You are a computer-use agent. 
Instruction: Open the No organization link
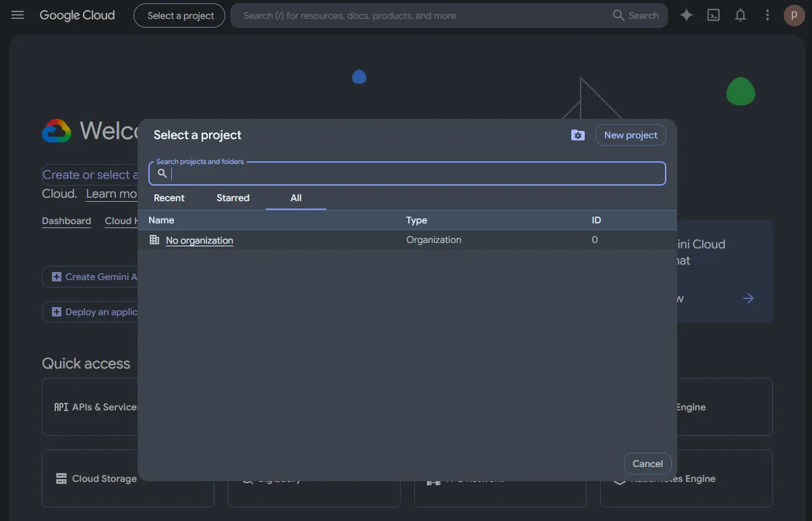[200, 240]
